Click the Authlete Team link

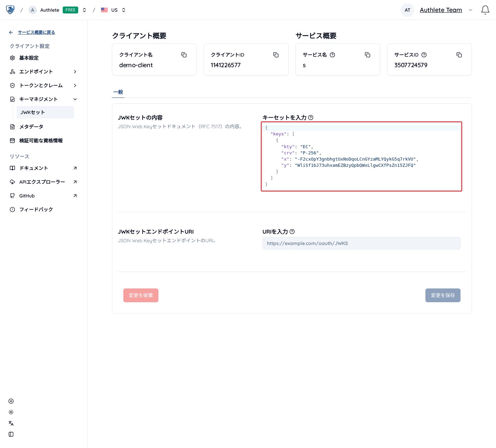(x=441, y=10)
